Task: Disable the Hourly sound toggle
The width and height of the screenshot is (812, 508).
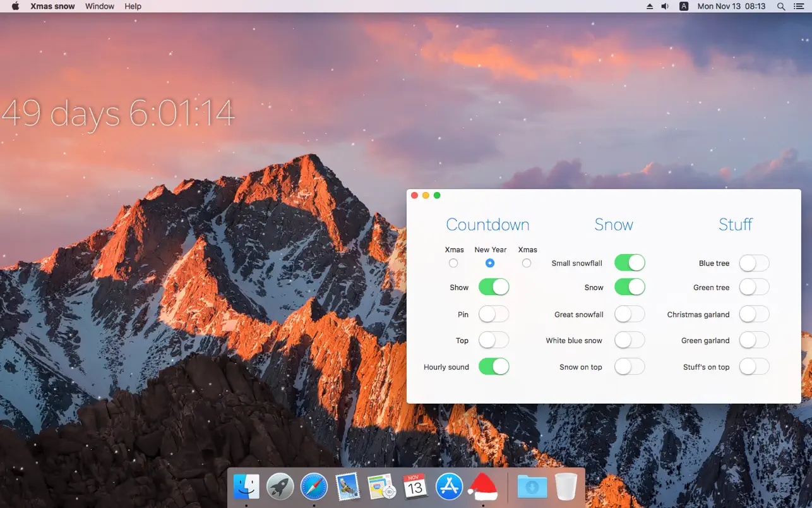Action: (494, 366)
